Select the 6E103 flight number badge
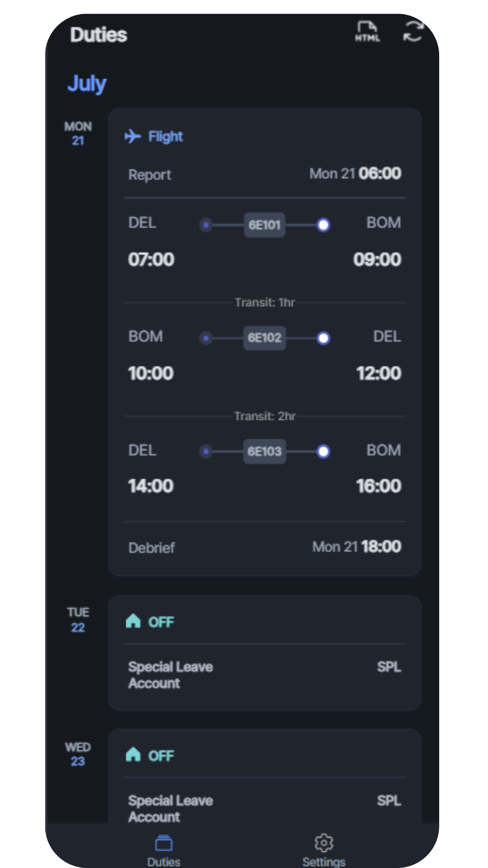 pos(265,451)
